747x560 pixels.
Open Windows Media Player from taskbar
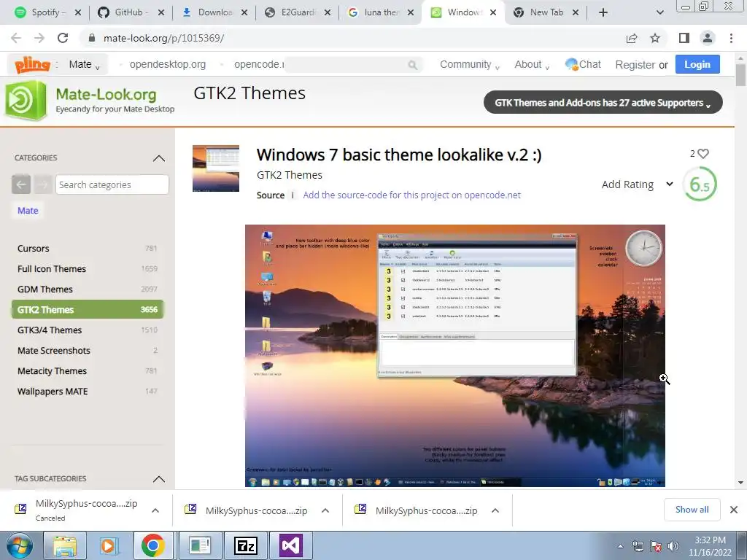tap(109, 545)
